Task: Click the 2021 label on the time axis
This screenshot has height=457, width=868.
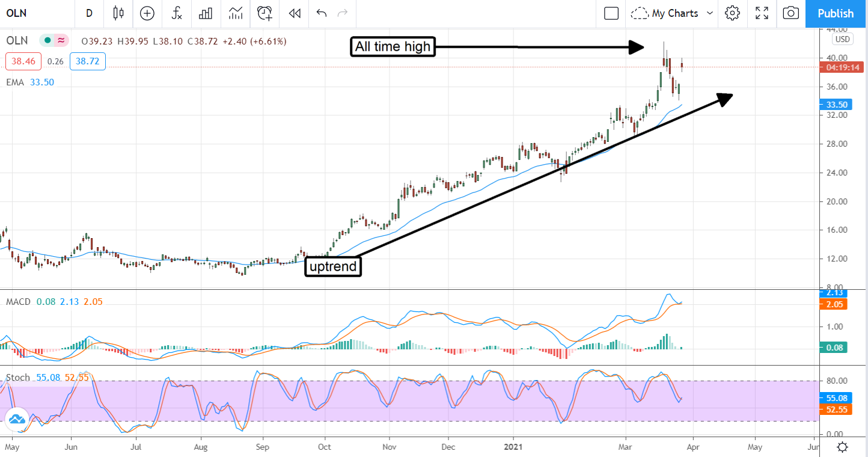Action: click(513, 447)
